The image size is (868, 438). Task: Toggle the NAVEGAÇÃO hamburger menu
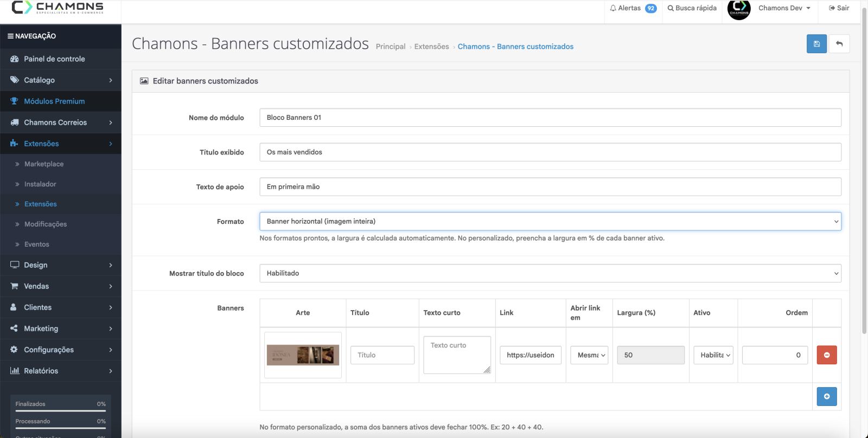click(31, 36)
